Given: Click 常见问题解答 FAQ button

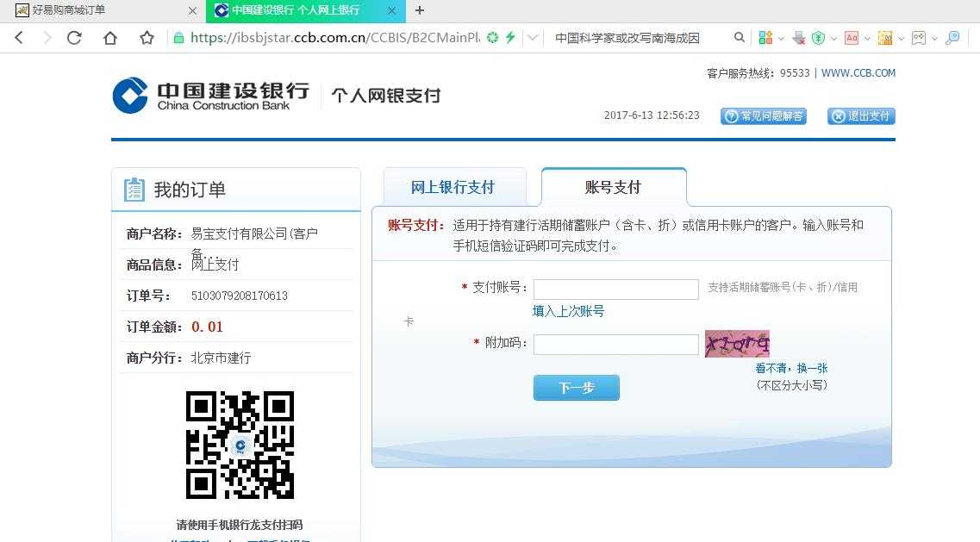Looking at the screenshot, I should point(763,116).
